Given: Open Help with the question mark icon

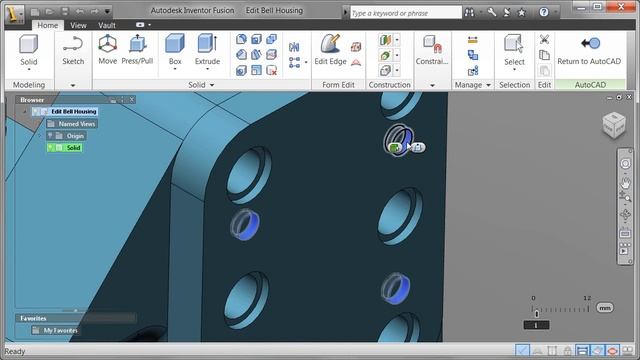Looking at the screenshot, I should [544, 12].
